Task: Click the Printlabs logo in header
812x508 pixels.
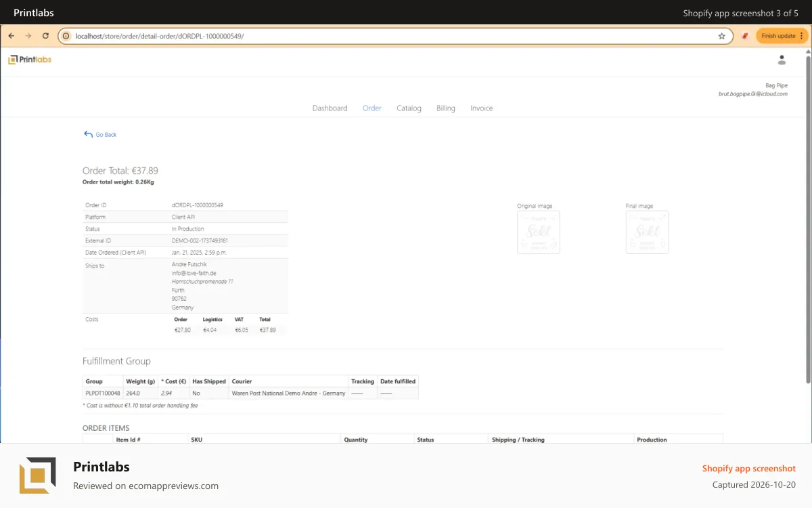Action: pyautogui.click(x=30, y=60)
